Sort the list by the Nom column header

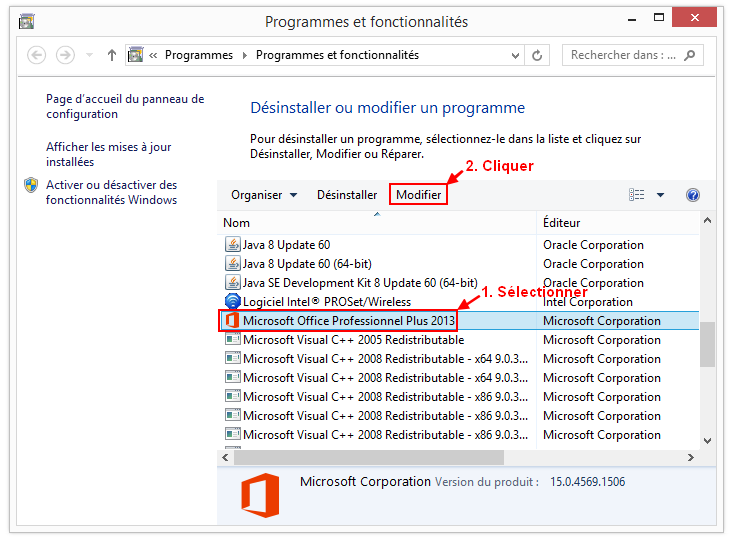pos(237,223)
